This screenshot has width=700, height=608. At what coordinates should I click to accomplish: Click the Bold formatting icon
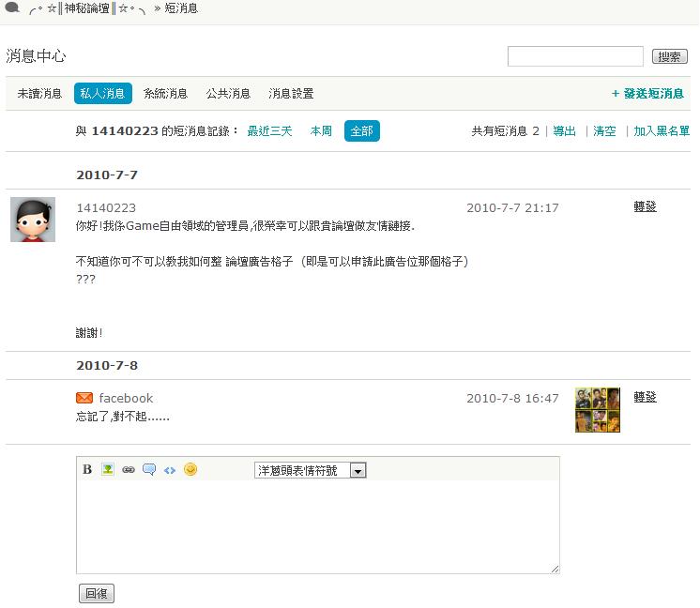87,469
